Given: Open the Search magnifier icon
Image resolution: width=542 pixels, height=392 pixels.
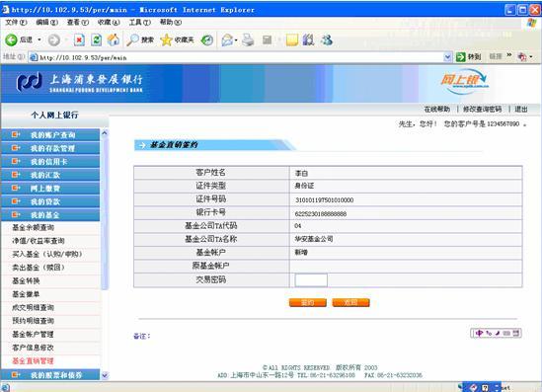Looking at the screenshot, I should tap(132, 40).
